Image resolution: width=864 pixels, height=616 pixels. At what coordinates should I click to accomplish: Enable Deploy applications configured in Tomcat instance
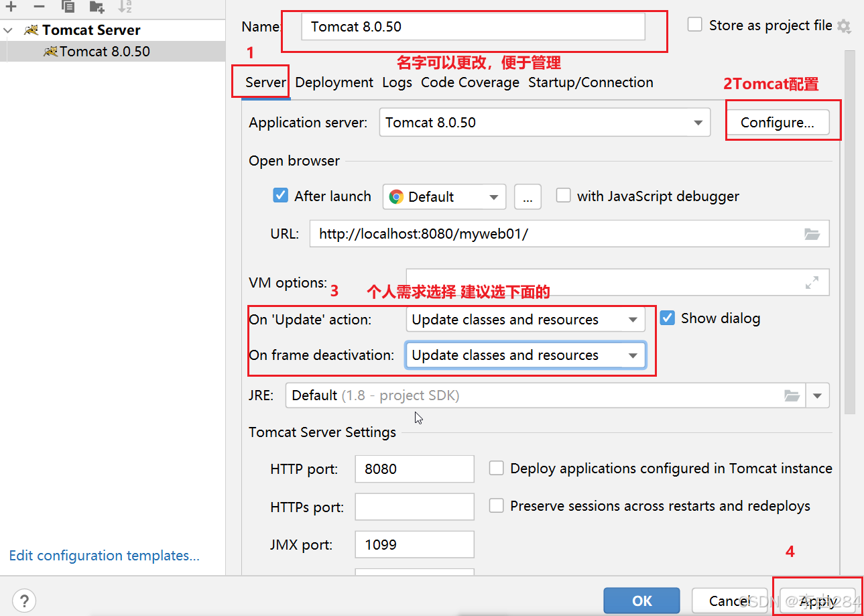(x=496, y=468)
